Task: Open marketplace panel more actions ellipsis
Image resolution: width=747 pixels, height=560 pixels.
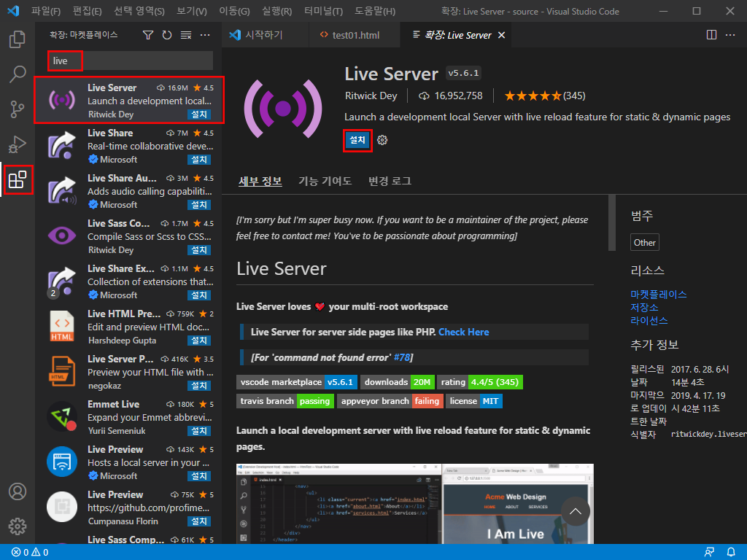Action: [x=205, y=35]
